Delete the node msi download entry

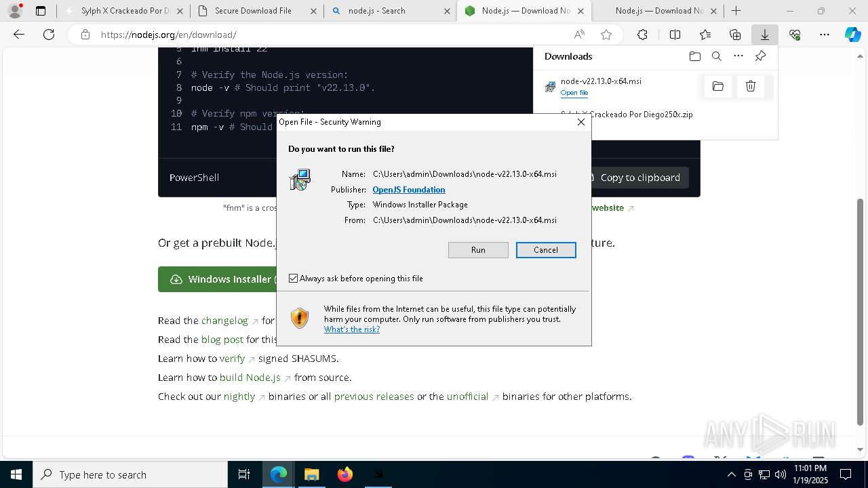[751, 86]
